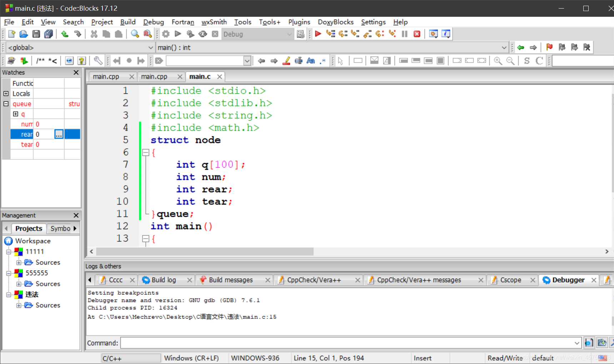The height and width of the screenshot is (364, 614).
Task: Clear all bookmarks icon
Action: coord(587,47)
